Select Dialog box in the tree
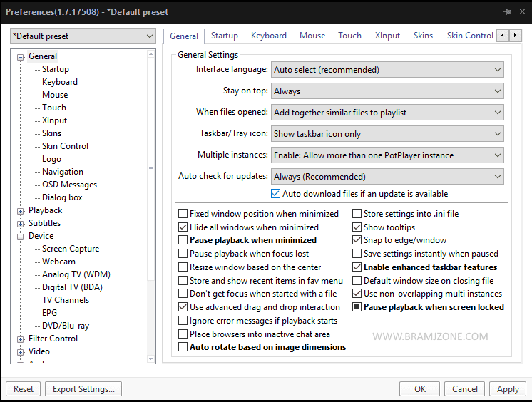Image resolution: width=532 pixels, height=402 pixels. [x=62, y=197]
